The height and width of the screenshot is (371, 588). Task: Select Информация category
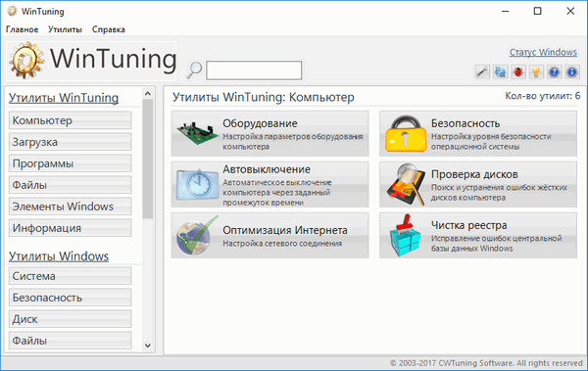(x=71, y=228)
